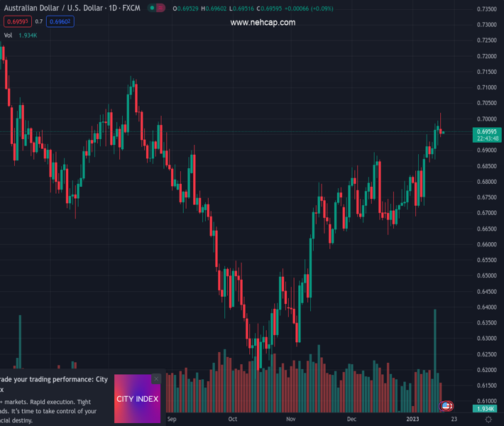504x426 pixels.
Task: Click the change value +0.00066 (+0.09%)
Action: [309, 9]
